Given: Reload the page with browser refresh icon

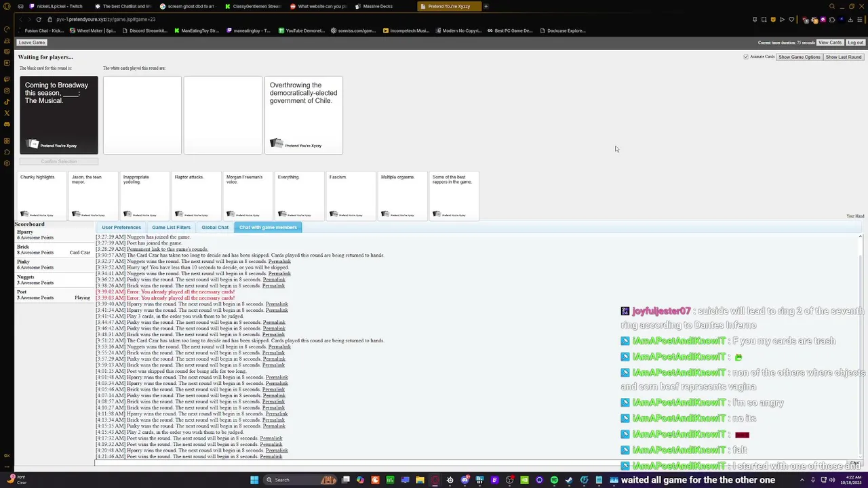Looking at the screenshot, I should [39, 19].
